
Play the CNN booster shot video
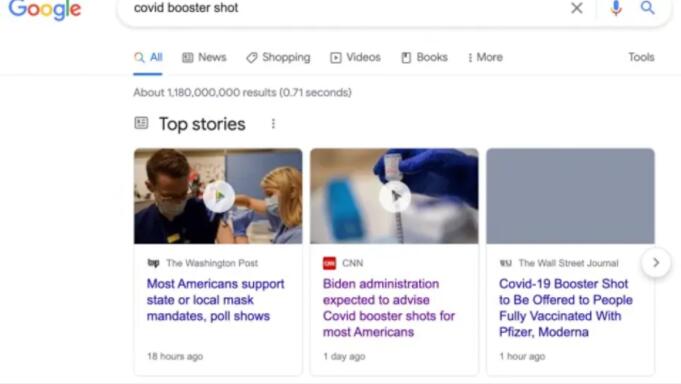point(395,196)
